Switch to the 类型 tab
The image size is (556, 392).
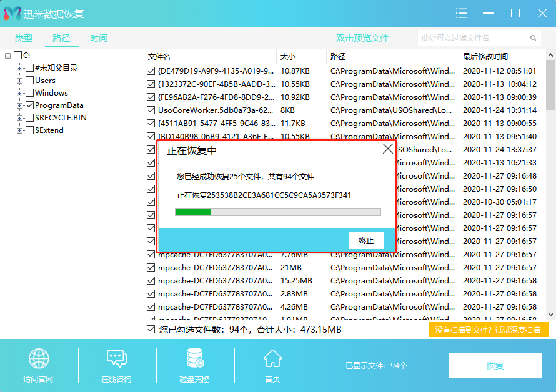[x=24, y=38]
